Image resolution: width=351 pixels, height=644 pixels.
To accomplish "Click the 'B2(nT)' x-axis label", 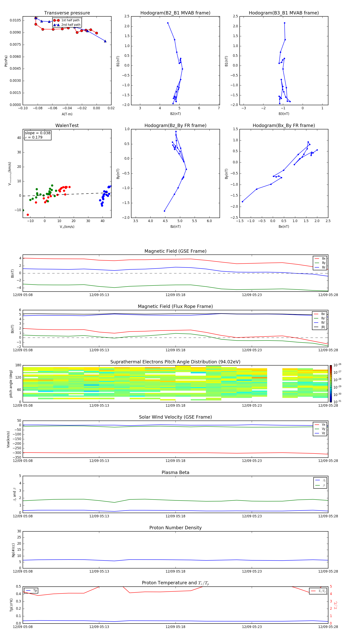I will point(175,114).
